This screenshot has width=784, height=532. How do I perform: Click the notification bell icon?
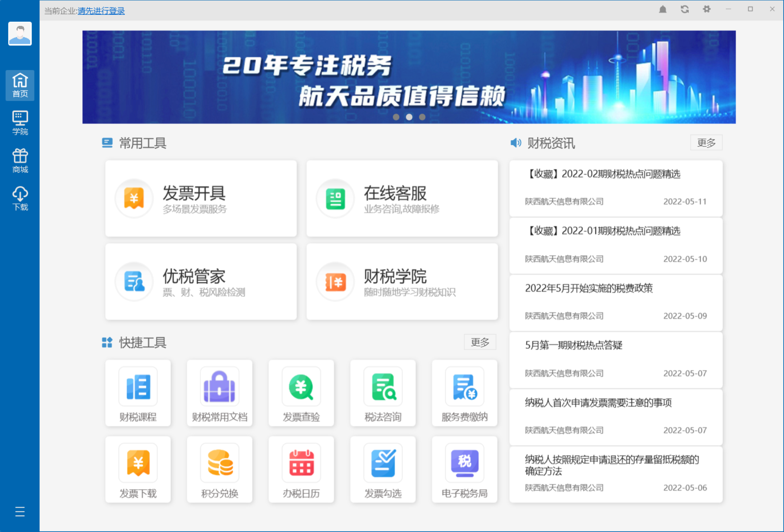[x=662, y=10]
